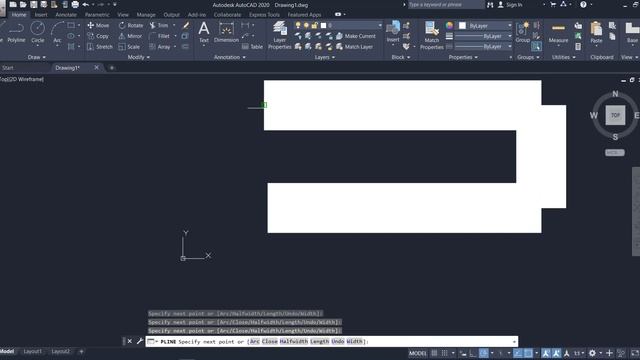Activate the Mirror tool
The image size is (640, 360).
pos(130,36)
